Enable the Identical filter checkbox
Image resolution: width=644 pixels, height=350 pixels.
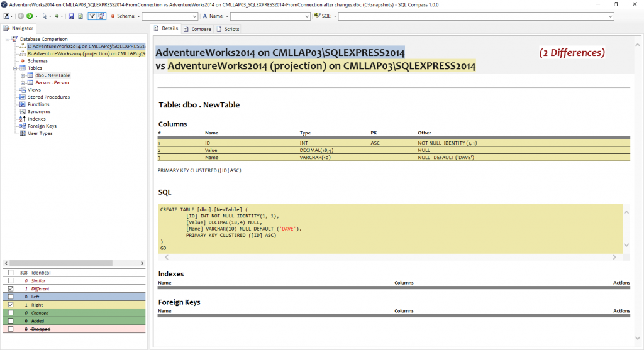[10, 273]
